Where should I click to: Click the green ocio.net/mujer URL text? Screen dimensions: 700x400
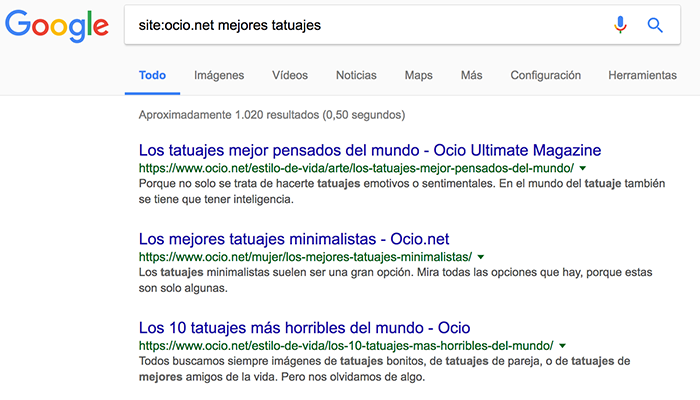click(x=305, y=257)
